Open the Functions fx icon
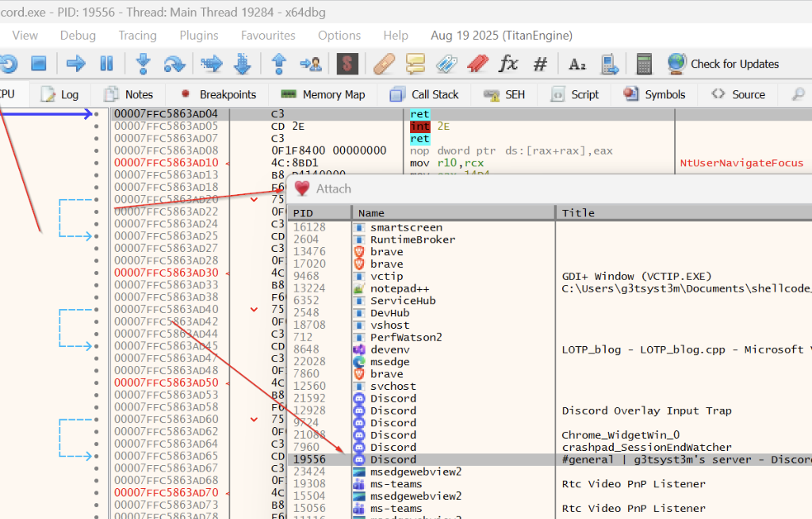The height and width of the screenshot is (519, 812). click(507, 64)
